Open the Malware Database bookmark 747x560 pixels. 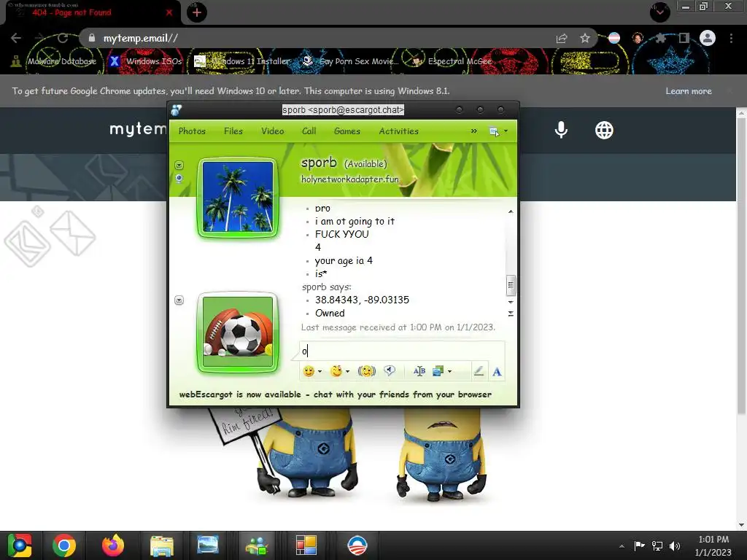coord(54,61)
